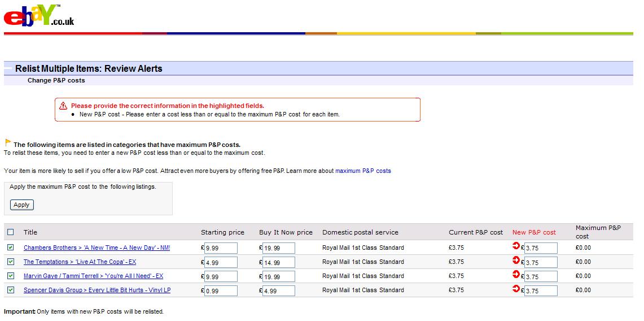Uncheck The Temptations item checkbox
The width and height of the screenshot is (644, 321).
tap(11, 262)
